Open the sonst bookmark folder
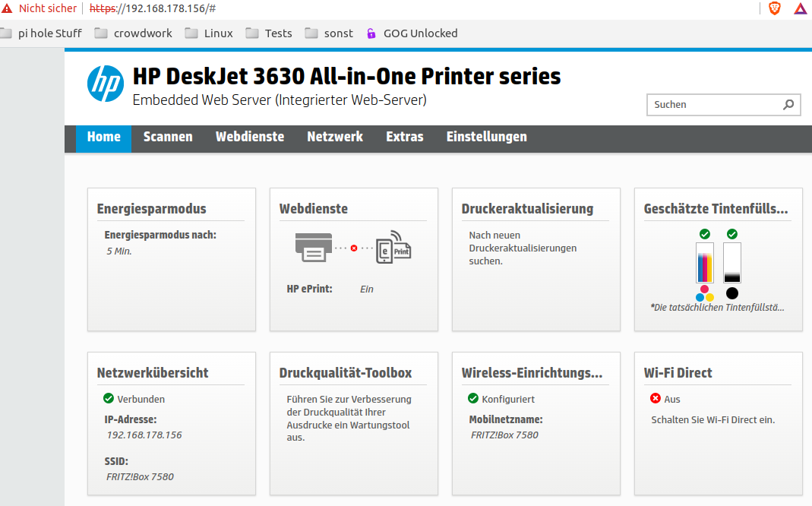Viewport: 812px width, 506px height. (x=330, y=33)
